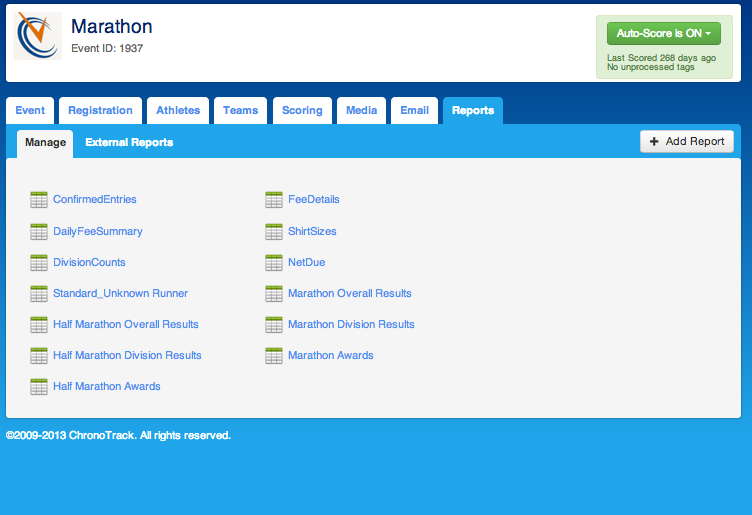Click the Marathon event title
This screenshot has height=515, width=752.
coord(112,26)
